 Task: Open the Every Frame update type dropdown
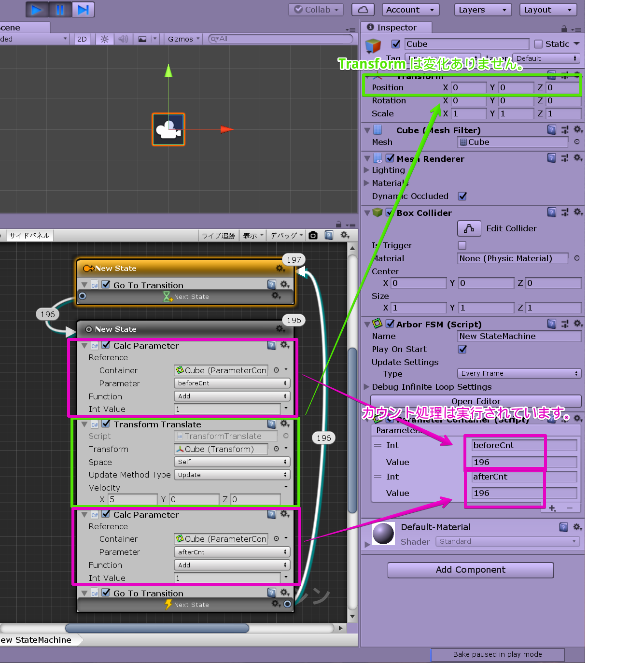tap(518, 373)
